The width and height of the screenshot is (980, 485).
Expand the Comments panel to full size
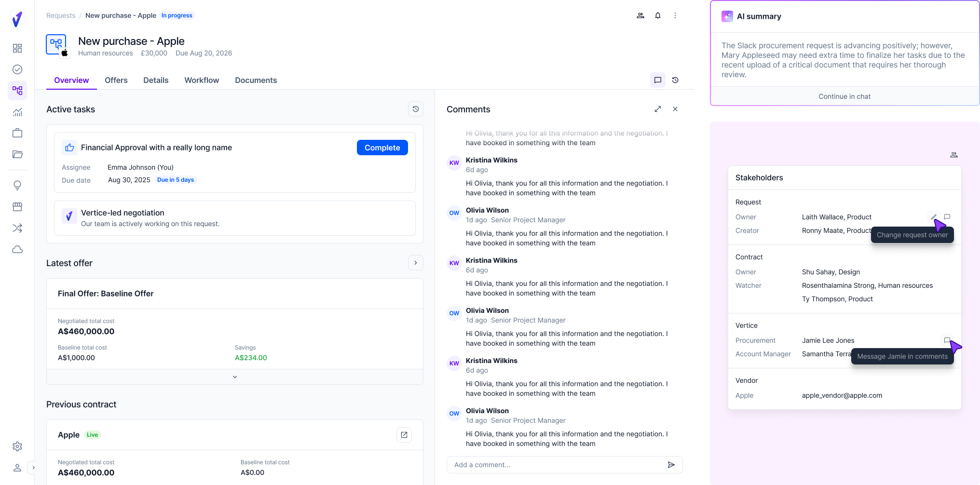click(x=658, y=109)
